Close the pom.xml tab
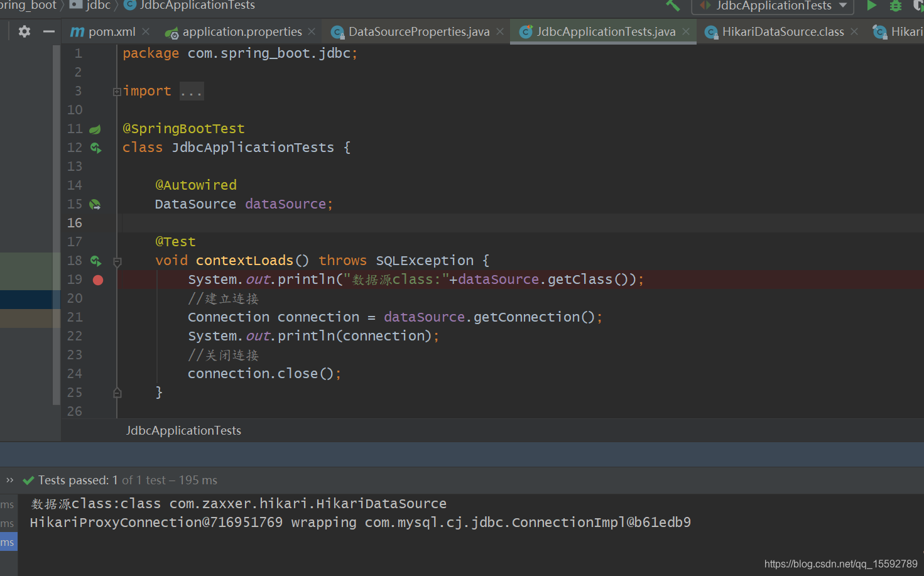 (x=146, y=31)
